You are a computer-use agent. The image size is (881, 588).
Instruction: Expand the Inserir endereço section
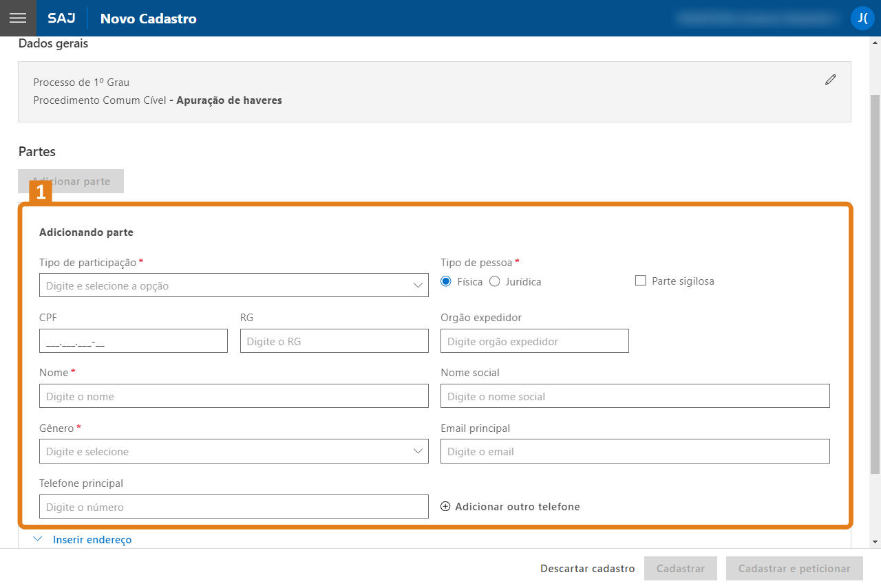pyautogui.click(x=92, y=540)
